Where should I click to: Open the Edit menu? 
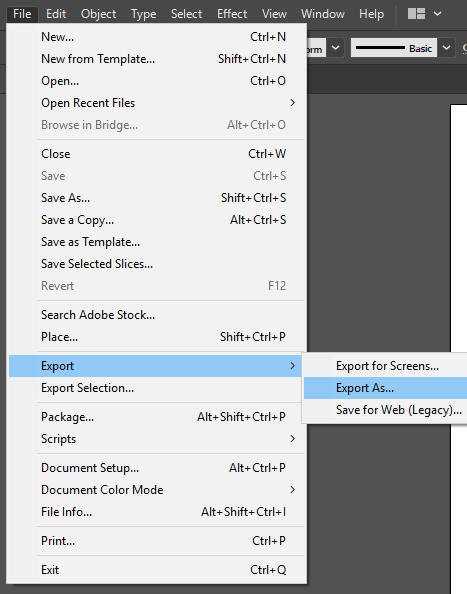point(56,14)
